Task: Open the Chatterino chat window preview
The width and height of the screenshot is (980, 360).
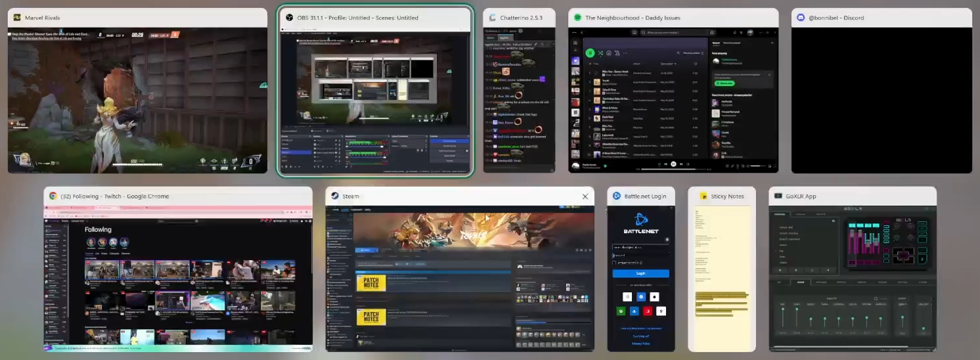Action: [519, 100]
